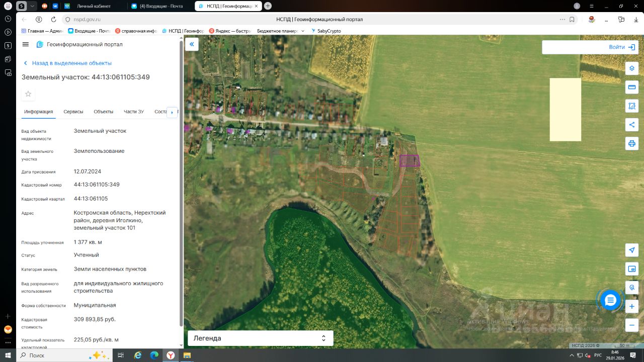Image resolution: width=644 pixels, height=362 pixels.
Task: Show hidden tray icons arrow
Action: (x=572, y=355)
